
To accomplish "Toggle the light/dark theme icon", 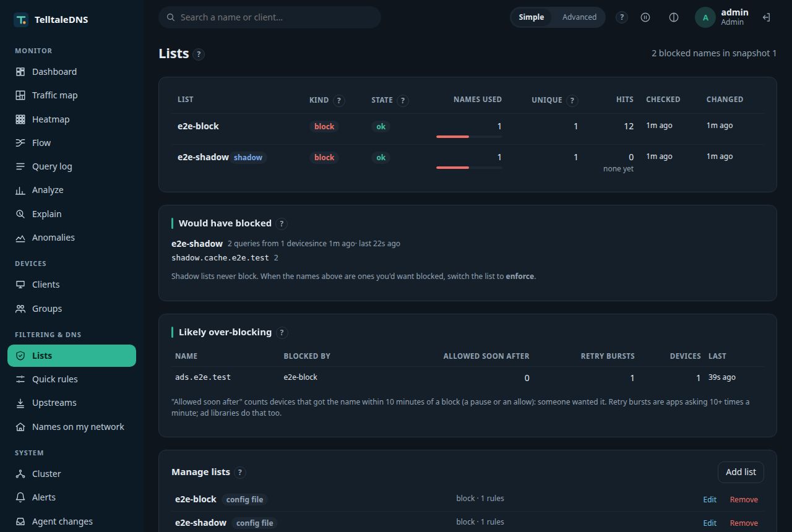I will [674, 17].
